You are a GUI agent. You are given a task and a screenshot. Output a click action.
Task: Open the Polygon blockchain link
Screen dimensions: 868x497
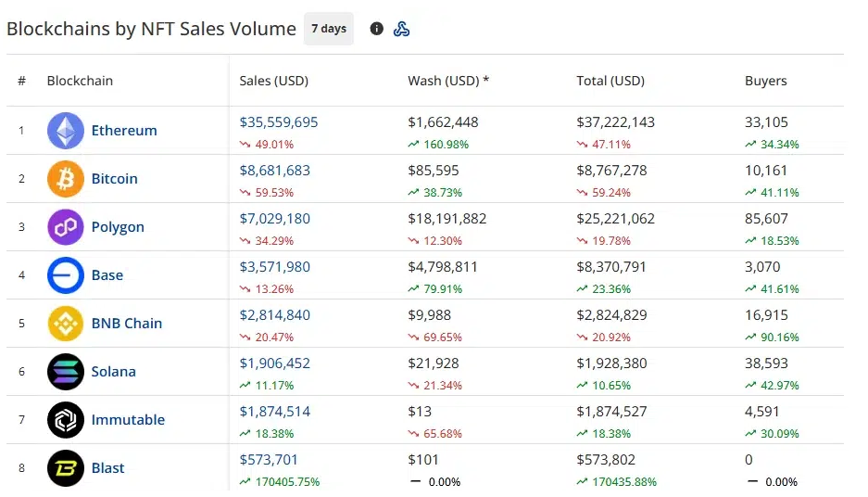(118, 227)
